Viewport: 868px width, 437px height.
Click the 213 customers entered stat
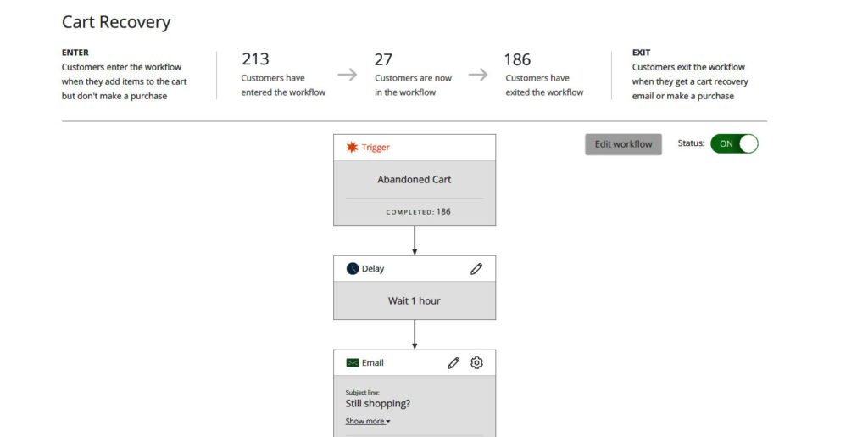coord(255,59)
